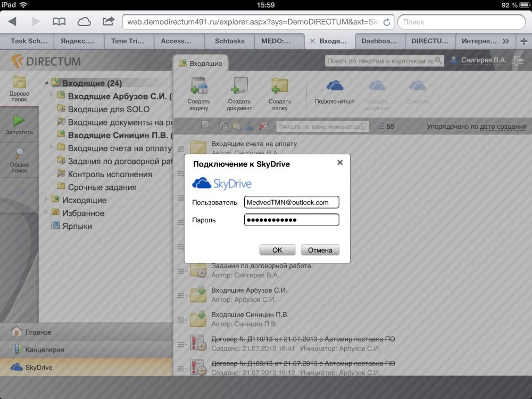Tap the Safari share icon
This screenshot has height=399, width=532.
click(108, 21)
